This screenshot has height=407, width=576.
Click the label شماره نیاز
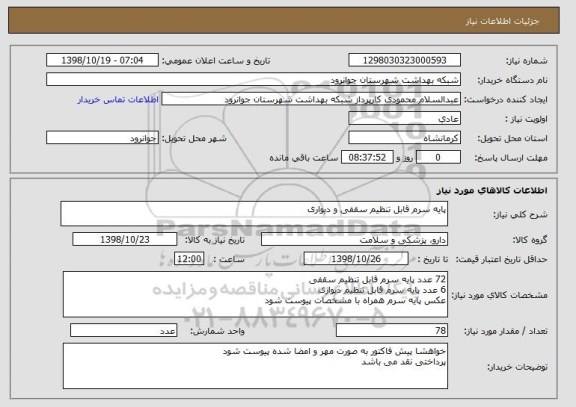[527, 61]
